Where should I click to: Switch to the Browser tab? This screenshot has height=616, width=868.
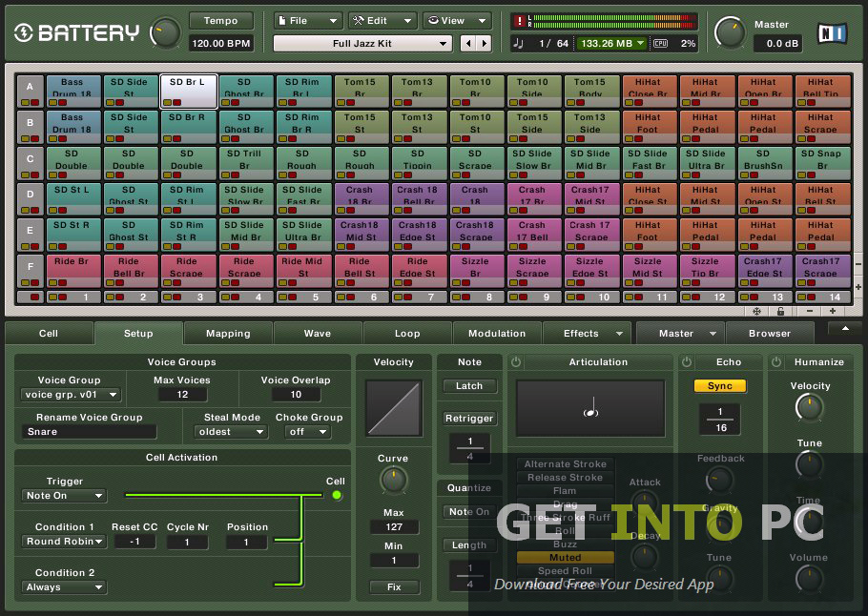click(x=770, y=333)
